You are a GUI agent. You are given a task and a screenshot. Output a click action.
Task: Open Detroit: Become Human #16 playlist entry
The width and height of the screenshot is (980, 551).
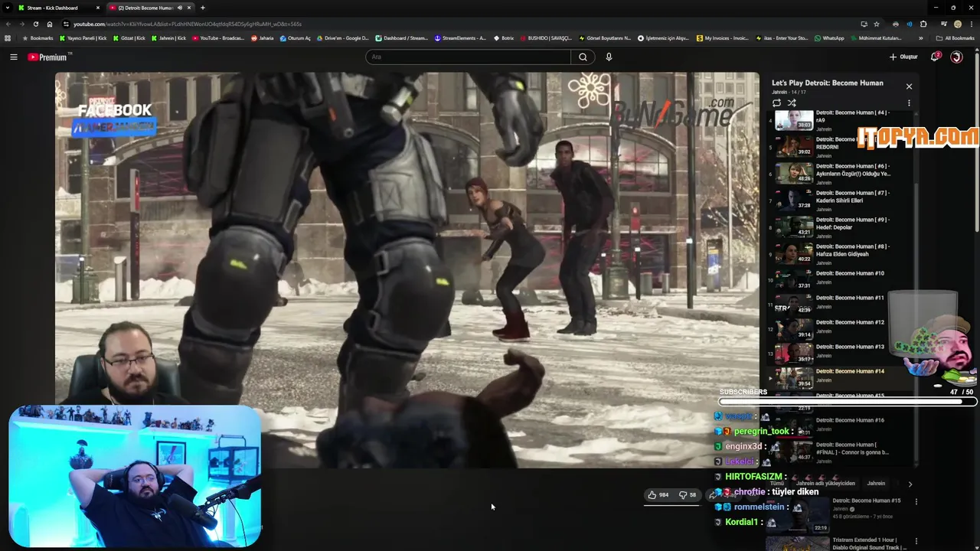pos(842,426)
